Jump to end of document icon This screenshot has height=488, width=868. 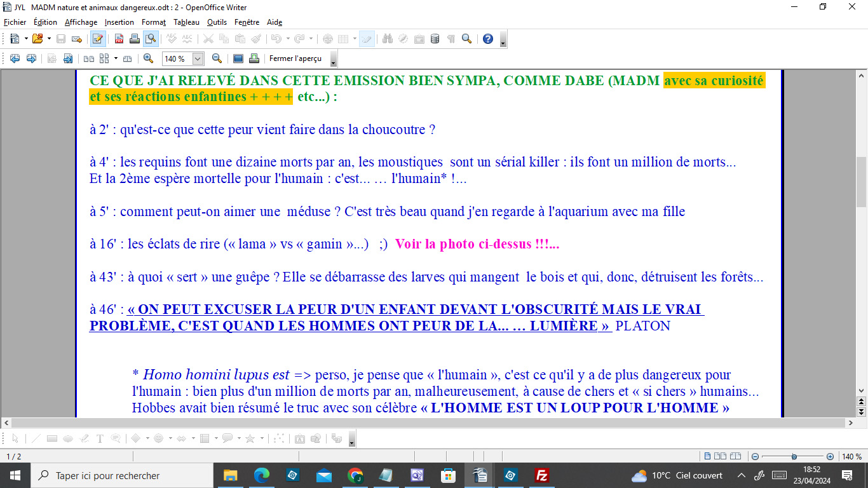(x=67, y=58)
